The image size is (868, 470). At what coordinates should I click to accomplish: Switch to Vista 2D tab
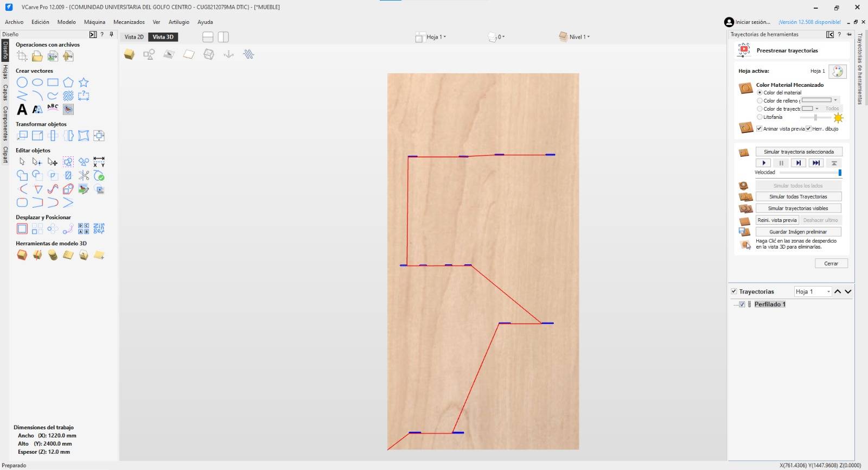(x=134, y=37)
